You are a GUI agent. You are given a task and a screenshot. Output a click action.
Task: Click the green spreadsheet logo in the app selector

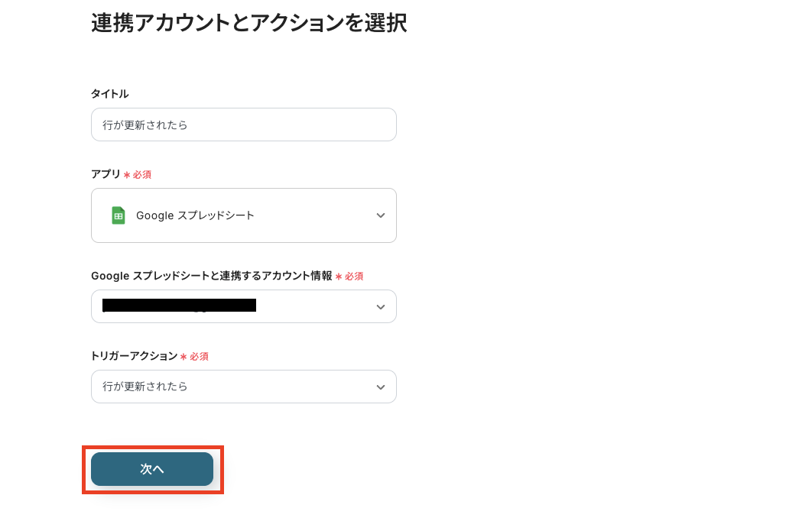pyautogui.click(x=118, y=215)
